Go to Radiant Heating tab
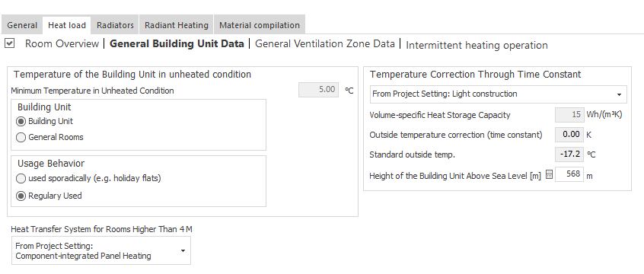 tap(176, 25)
